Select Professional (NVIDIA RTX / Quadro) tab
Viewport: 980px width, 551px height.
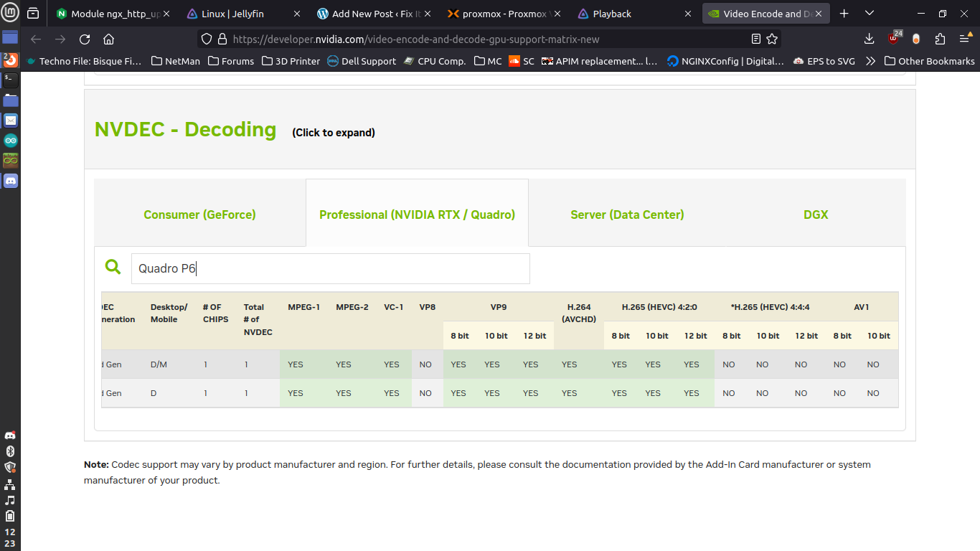pyautogui.click(x=417, y=215)
